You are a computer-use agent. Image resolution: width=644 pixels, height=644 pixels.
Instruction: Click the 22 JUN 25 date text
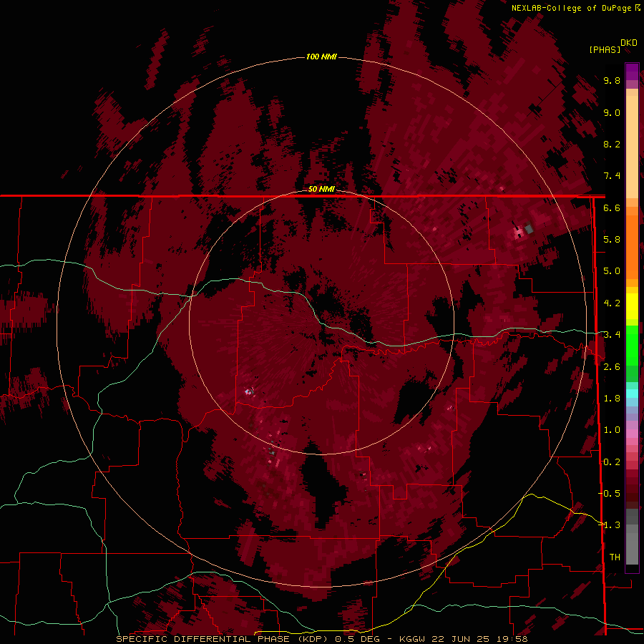[x=459, y=639]
